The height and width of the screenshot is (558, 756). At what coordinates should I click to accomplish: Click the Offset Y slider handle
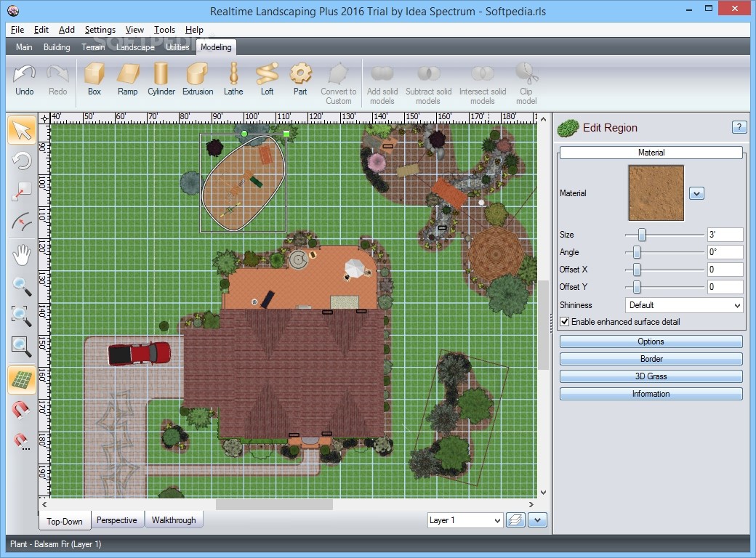637,287
